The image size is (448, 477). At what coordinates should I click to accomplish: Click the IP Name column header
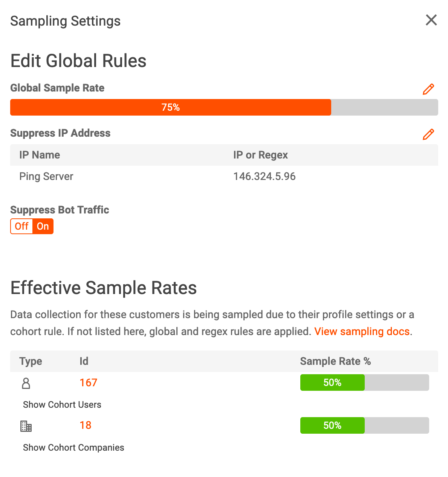click(x=39, y=155)
